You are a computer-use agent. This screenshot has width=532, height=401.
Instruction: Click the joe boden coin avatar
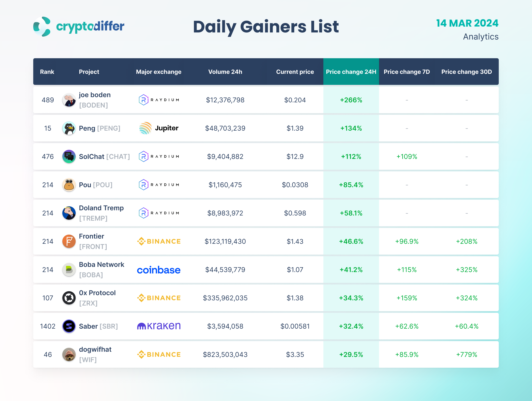click(x=69, y=100)
